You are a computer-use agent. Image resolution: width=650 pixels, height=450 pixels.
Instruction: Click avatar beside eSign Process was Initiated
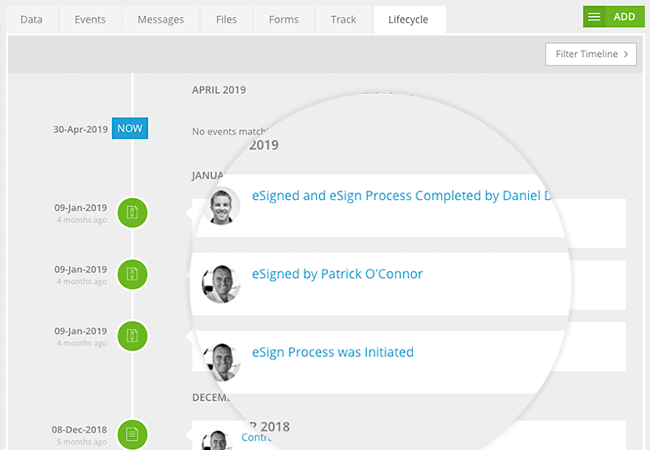219,360
